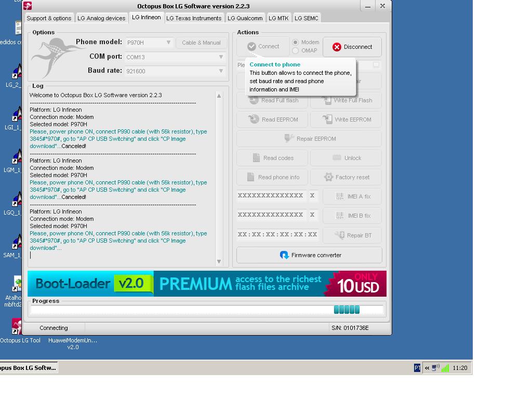Click the IMEI A fix barcode icon
The height and width of the screenshot is (399, 532).
point(340,196)
